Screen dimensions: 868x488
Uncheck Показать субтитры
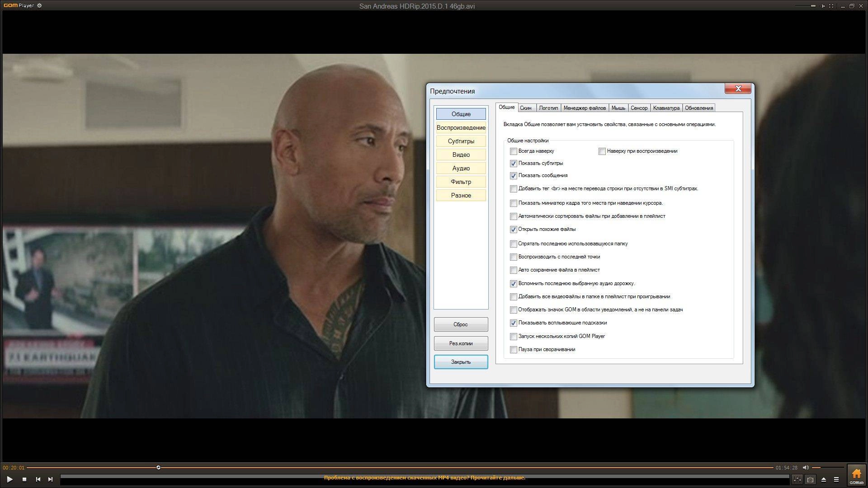(513, 164)
